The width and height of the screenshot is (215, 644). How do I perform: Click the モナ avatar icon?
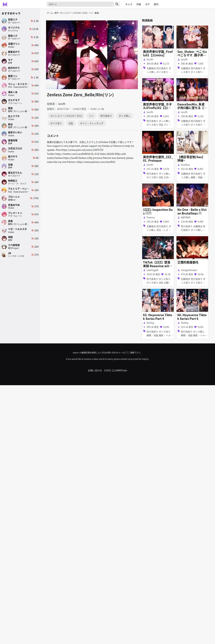(4, 61)
